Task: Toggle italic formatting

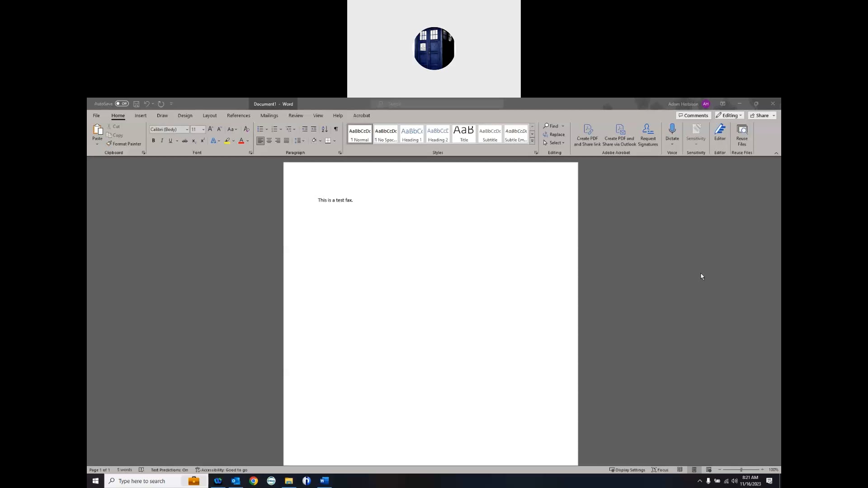Action: (162, 141)
